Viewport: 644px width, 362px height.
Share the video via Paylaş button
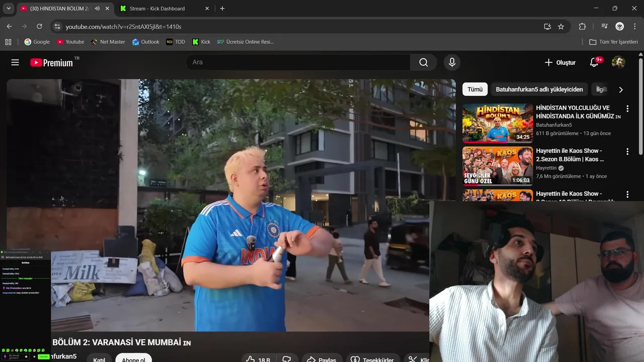(x=321, y=359)
